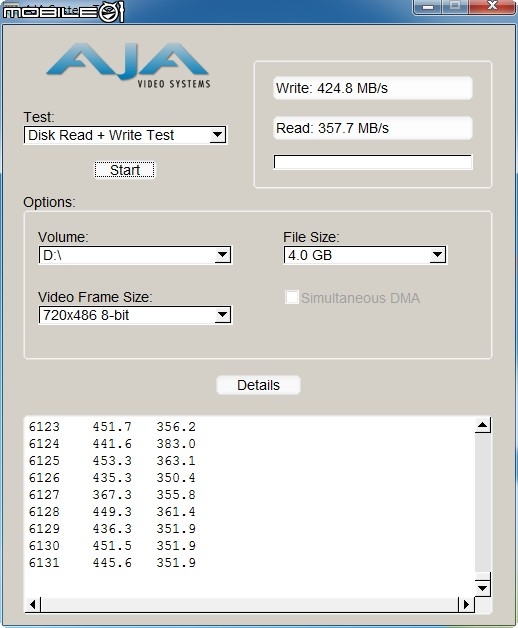Select the results row 6127

tap(112, 495)
